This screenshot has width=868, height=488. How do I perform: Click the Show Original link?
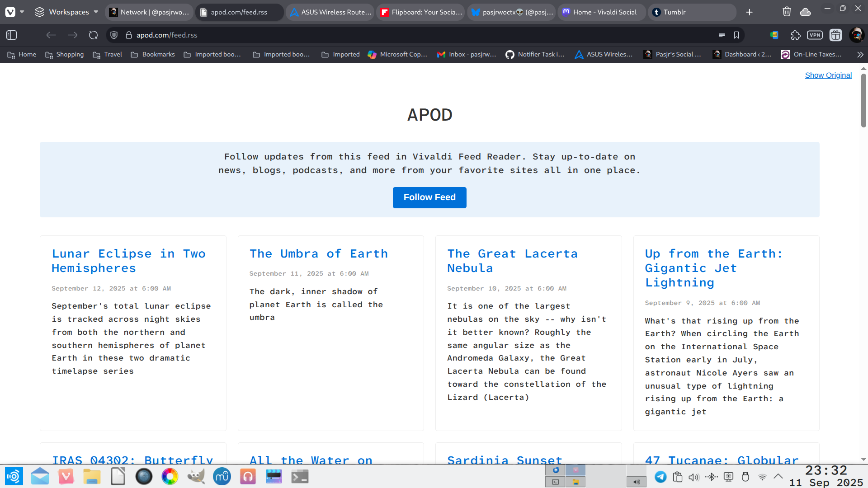[x=828, y=75]
